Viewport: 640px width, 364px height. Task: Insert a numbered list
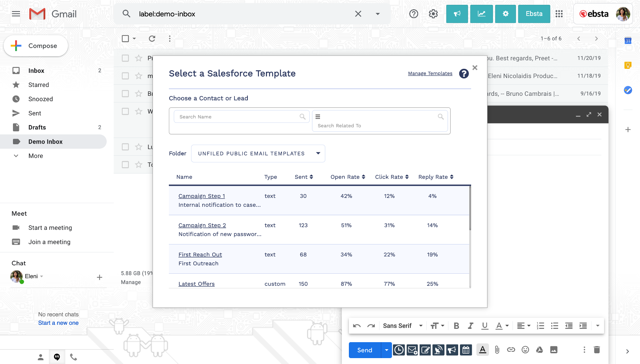[x=540, y=326]
